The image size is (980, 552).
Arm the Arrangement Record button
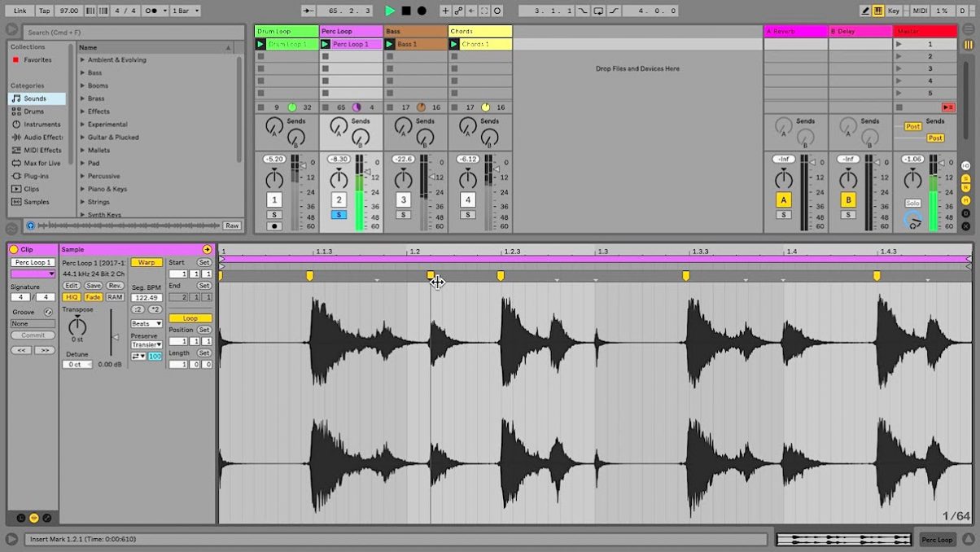click(422, 11)
